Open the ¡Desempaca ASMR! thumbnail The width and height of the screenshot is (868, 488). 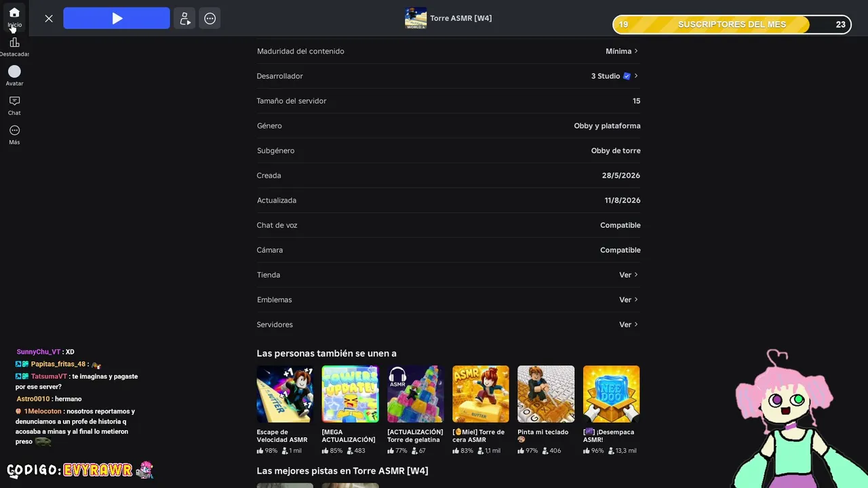[x=611, y=394]
